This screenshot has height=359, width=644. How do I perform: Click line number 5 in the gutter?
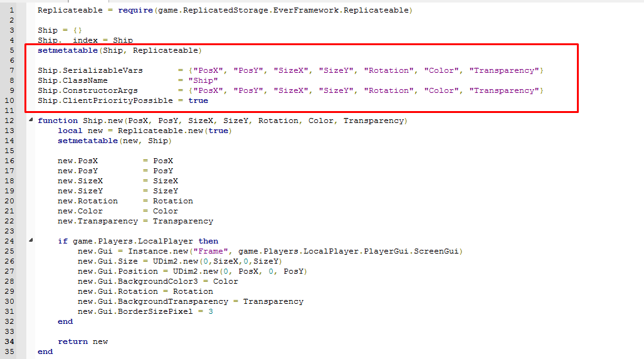(x=12, y=50)
